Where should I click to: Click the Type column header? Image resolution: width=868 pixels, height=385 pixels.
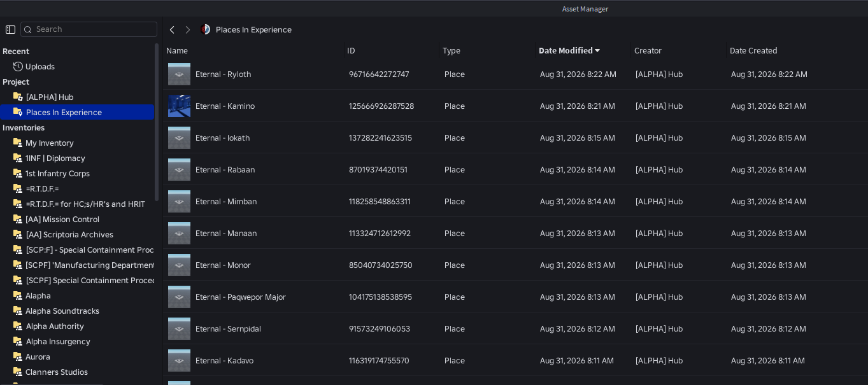point(452,51)
